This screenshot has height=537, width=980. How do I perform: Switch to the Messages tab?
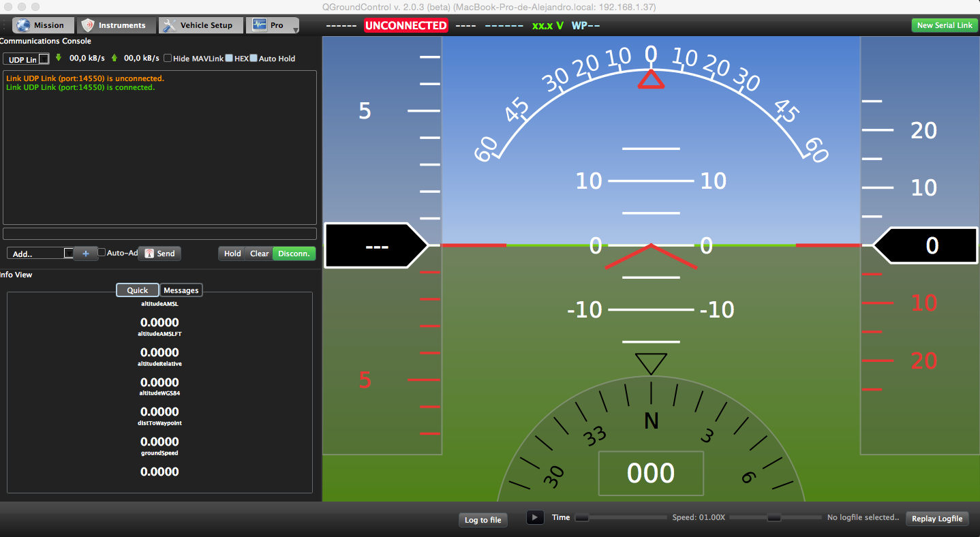(181, 290)
